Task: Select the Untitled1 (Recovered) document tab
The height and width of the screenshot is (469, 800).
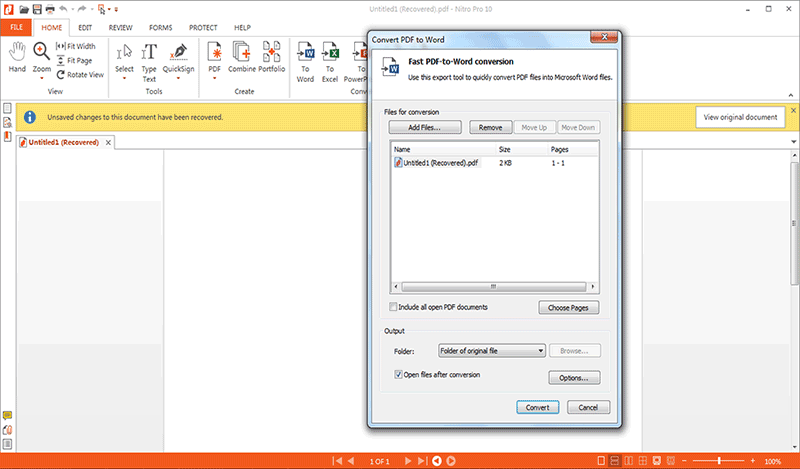Action: pyautogui.click(x=63, y=142)
